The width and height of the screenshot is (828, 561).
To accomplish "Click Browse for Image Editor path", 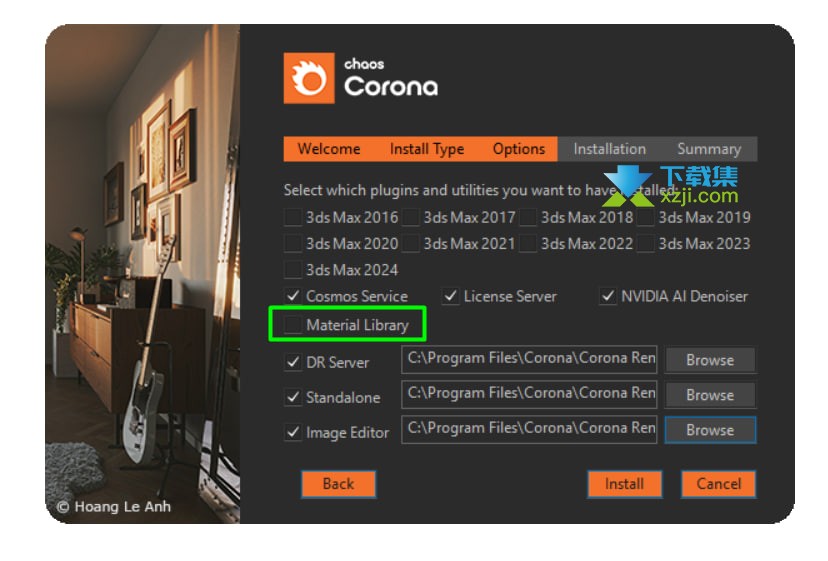I will pos(710,430).
